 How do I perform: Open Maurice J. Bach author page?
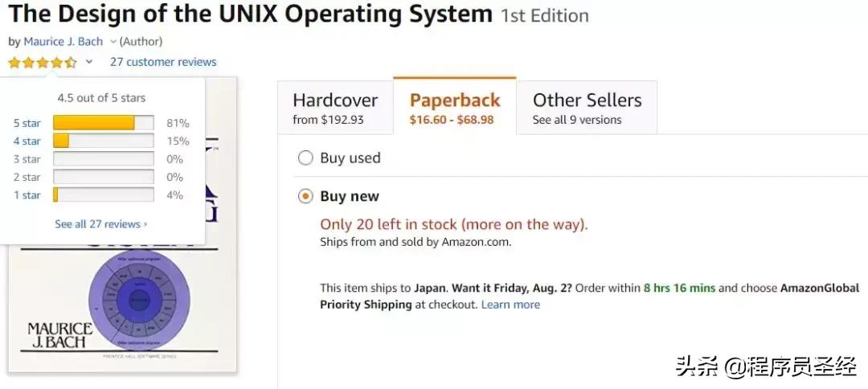click(x=63, y=41)
